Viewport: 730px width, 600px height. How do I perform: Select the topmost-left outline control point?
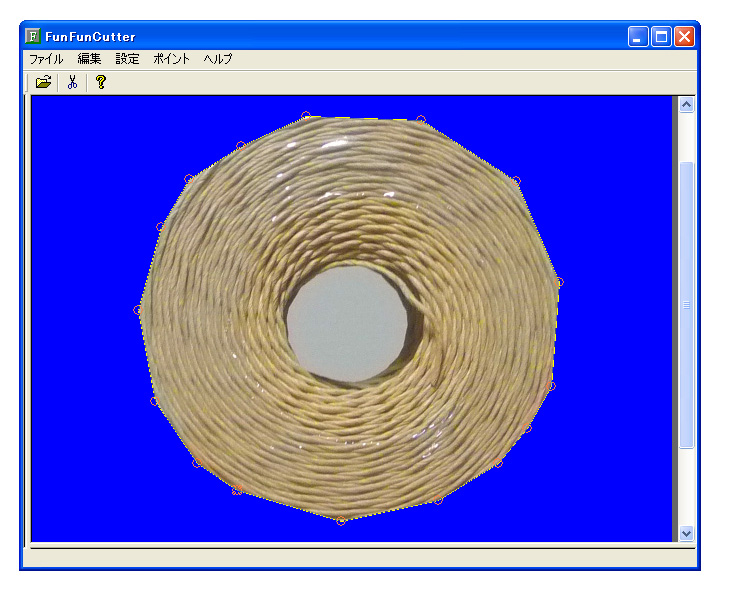(x=305, y=115)
